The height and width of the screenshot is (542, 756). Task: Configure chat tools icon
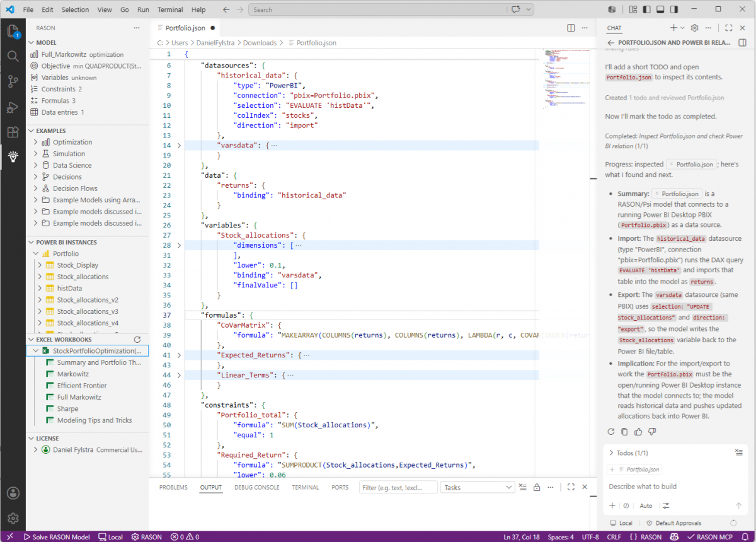click(x=666, y=505)
